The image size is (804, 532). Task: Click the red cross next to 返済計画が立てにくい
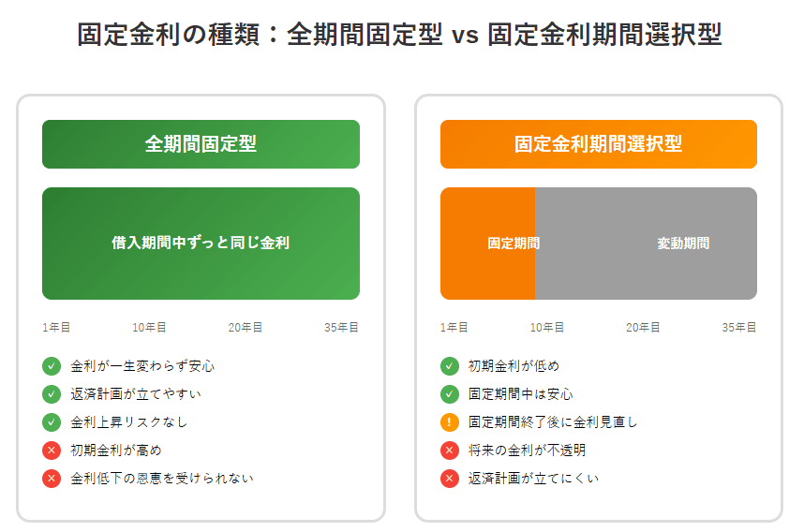(x=450, y=479)
